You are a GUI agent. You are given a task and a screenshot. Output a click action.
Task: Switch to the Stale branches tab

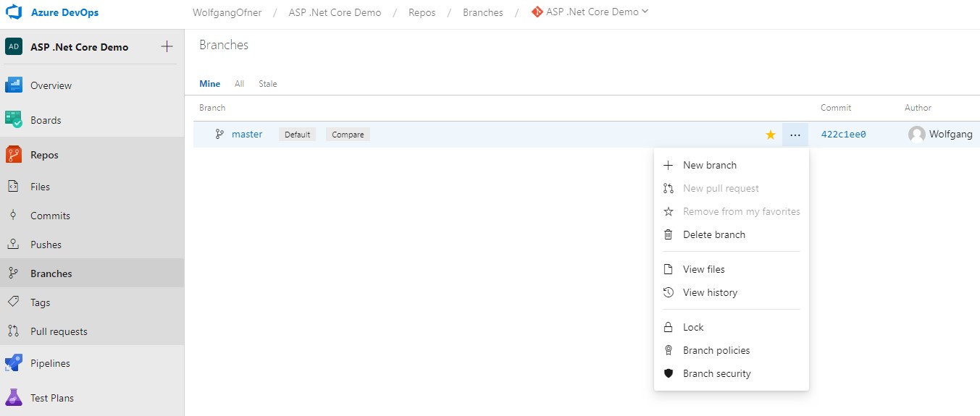click(268, 84)
